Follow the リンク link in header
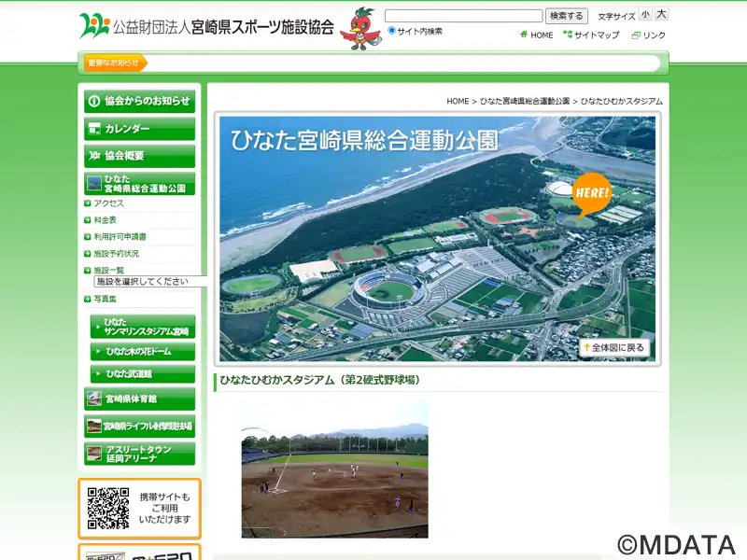 654,35
